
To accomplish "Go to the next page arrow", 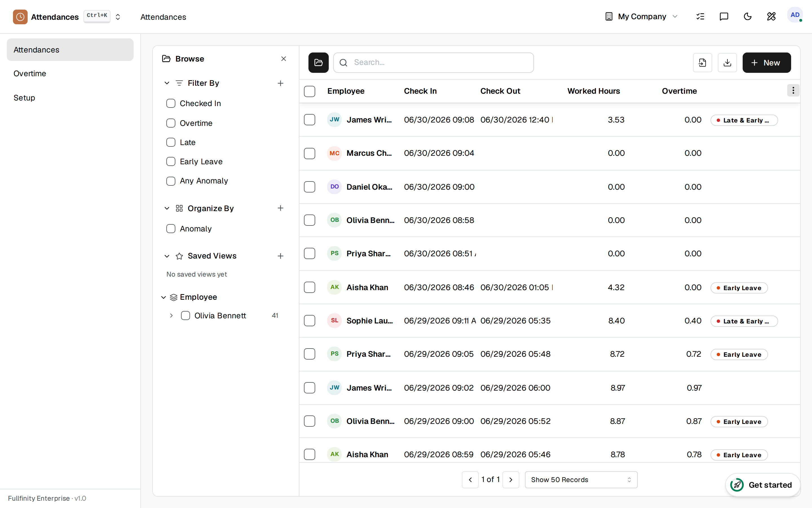I will pyautogui.click(x=511, y=480).
